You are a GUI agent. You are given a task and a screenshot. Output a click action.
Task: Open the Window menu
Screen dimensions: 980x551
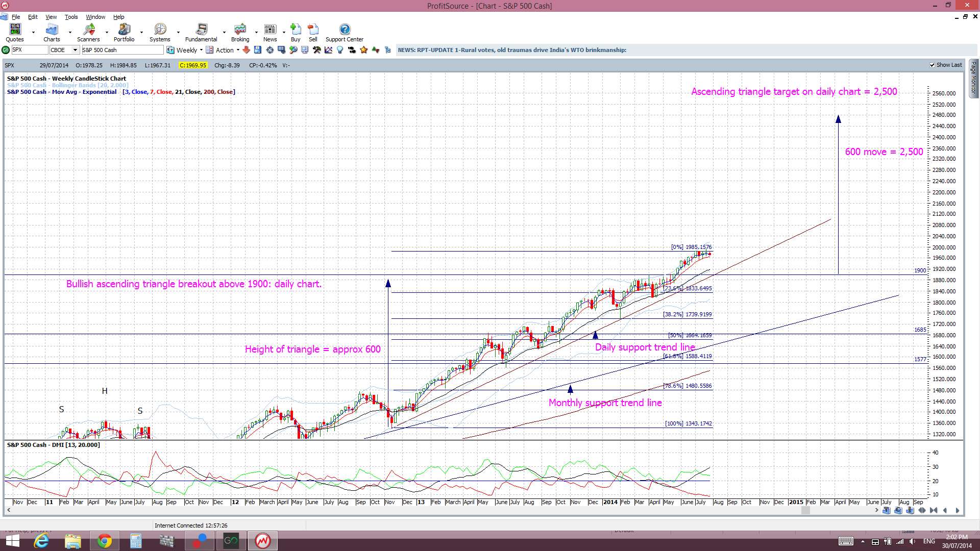[x=95, y=17]
